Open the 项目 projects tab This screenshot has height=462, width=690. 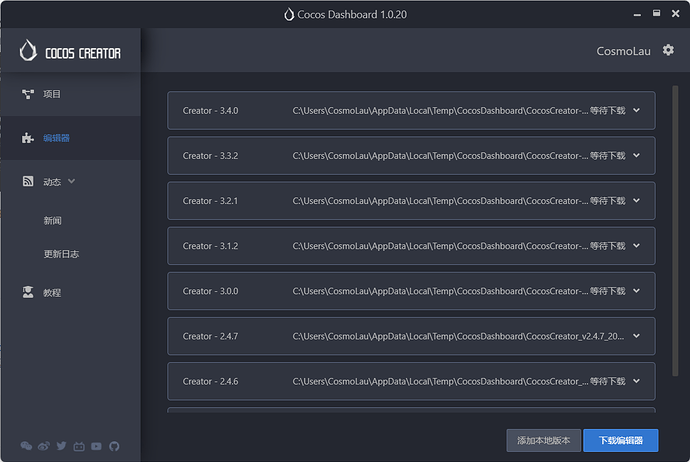(70, 94)
